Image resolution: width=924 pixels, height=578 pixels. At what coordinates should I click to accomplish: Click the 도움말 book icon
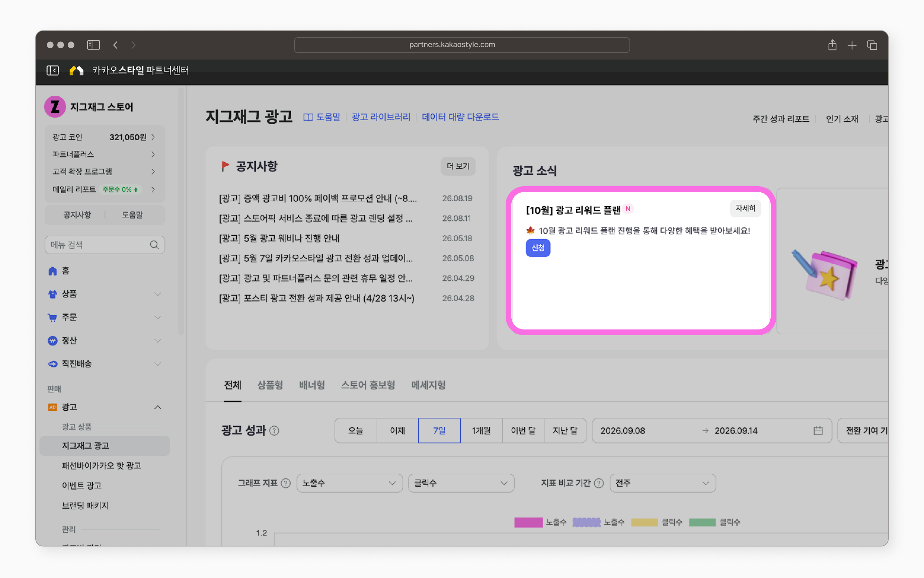tap(308, 117)
